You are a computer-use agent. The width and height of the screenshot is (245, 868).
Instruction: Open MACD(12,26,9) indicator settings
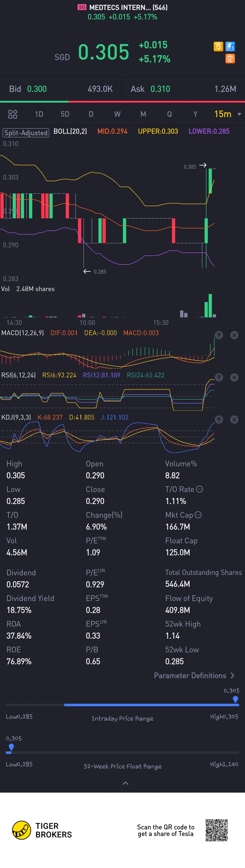pos(22,333)
